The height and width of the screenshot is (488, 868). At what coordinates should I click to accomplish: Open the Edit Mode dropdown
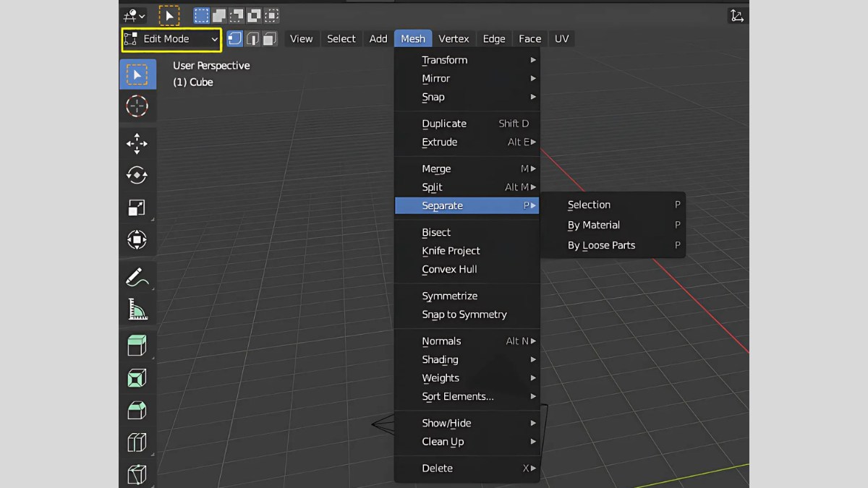tap(171, 39)
